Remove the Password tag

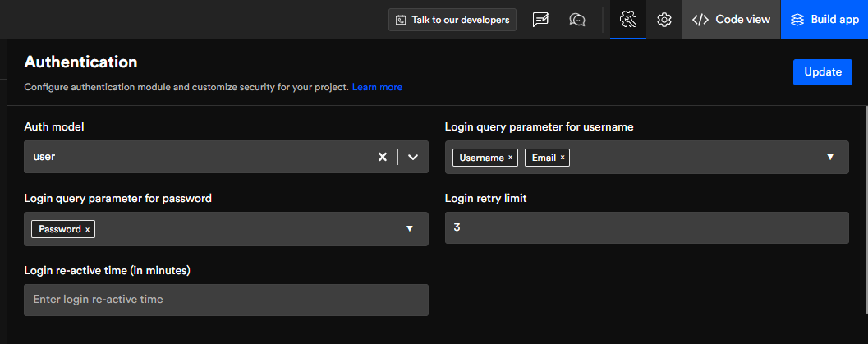click(x=88, y=229)
